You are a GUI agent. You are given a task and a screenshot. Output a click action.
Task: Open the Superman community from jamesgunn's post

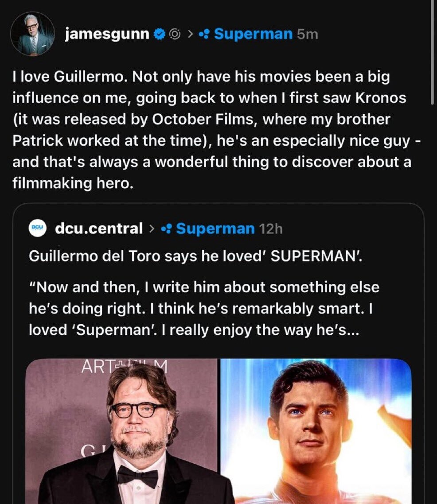tap(253, 34)
